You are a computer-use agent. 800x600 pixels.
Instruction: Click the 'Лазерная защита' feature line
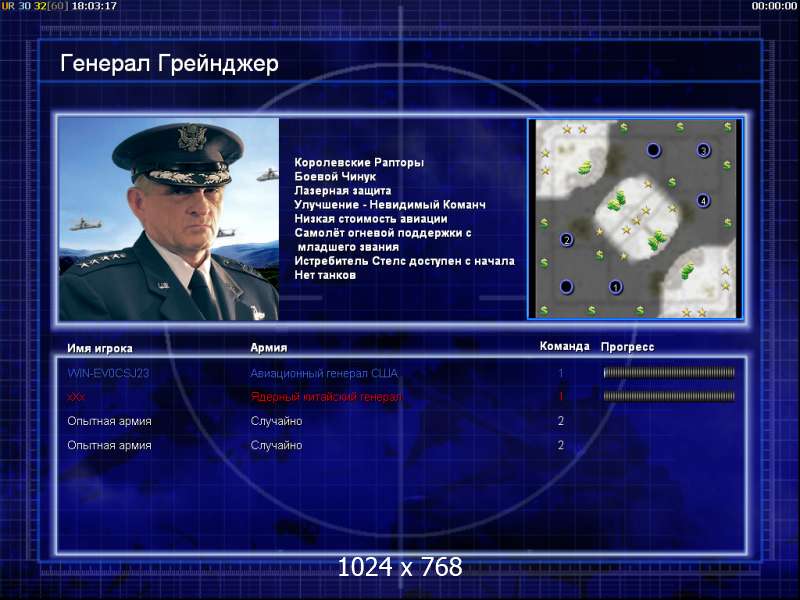point(343,191)
